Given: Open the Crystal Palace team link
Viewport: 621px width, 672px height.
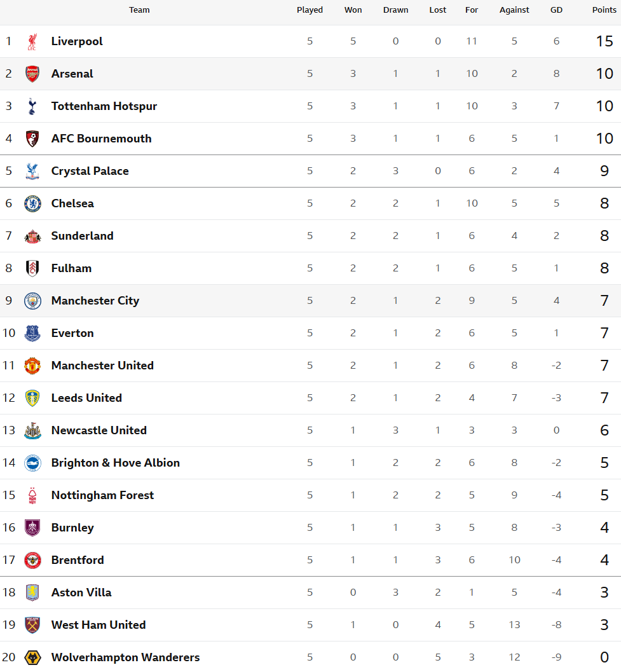Looking at the screenshot, I should pos(90,171).
